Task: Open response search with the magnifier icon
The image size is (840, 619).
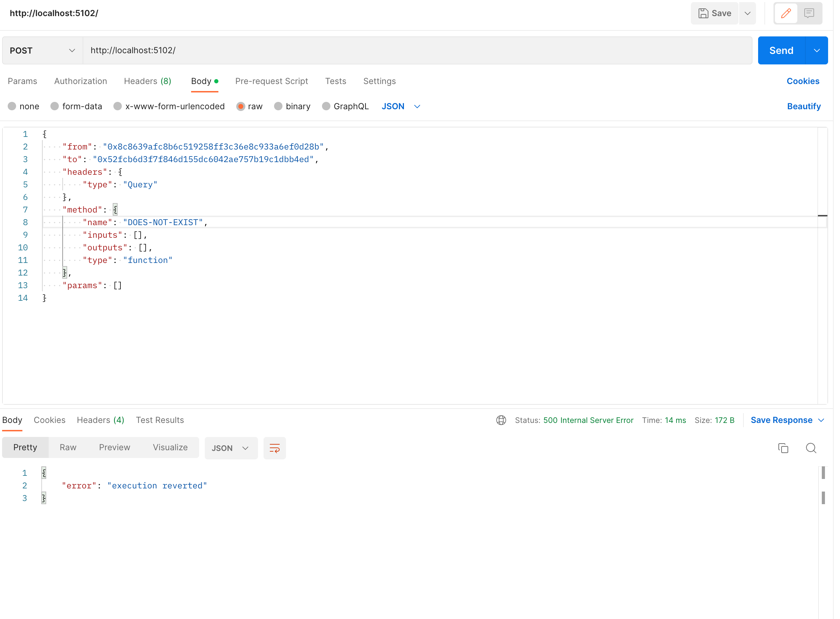Action: click(811, 448)
